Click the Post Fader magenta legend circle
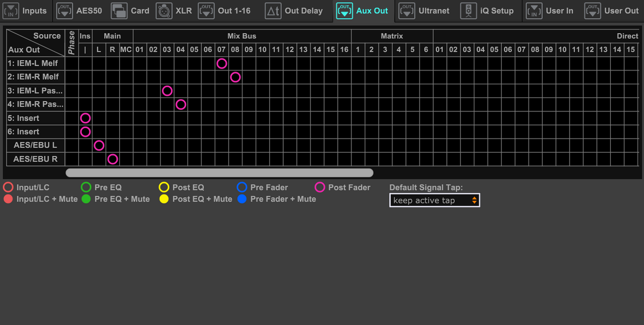This screenshot has width=644, height=325. coord(319,187)
